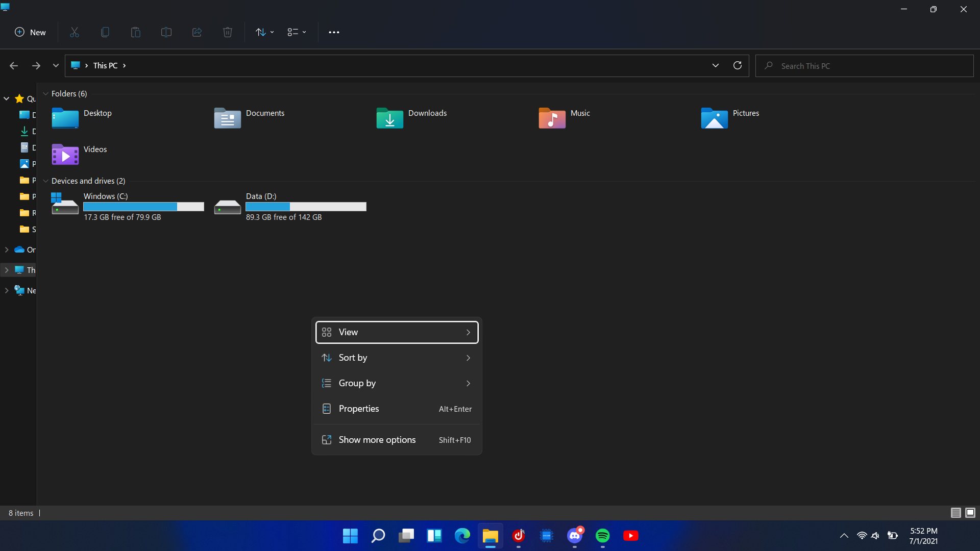
Task: Click the Rename icon in toolbar
Action: pyautogui.click(x=166, y=32)
